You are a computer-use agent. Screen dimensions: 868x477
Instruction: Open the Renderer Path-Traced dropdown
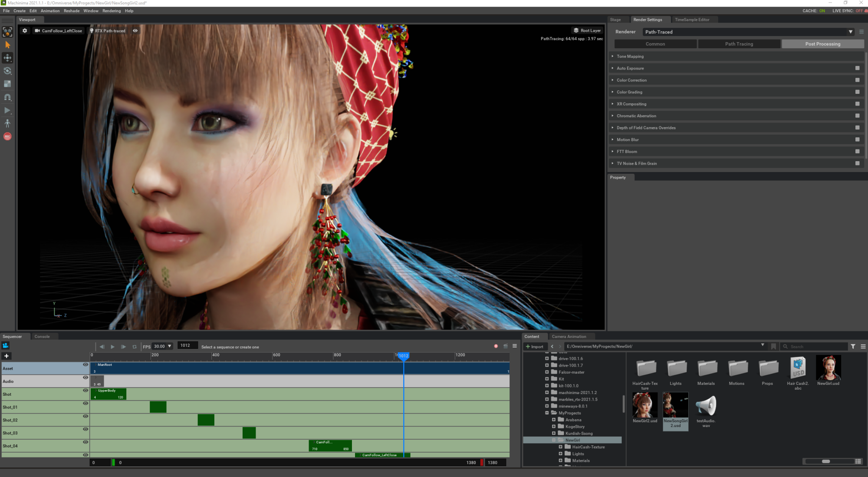[749, 32]
